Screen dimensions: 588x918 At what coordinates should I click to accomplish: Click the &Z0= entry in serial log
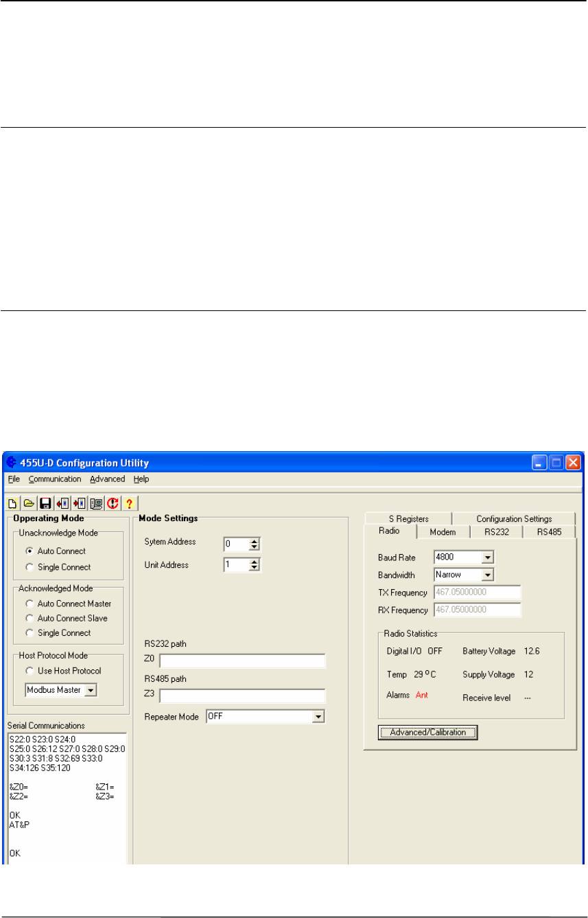coord(19,787)
